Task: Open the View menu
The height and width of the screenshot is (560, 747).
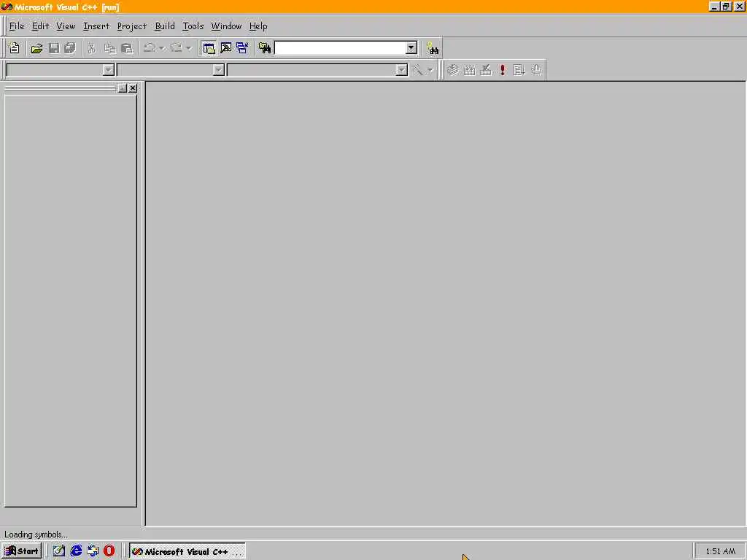Action: pos(66,26)
